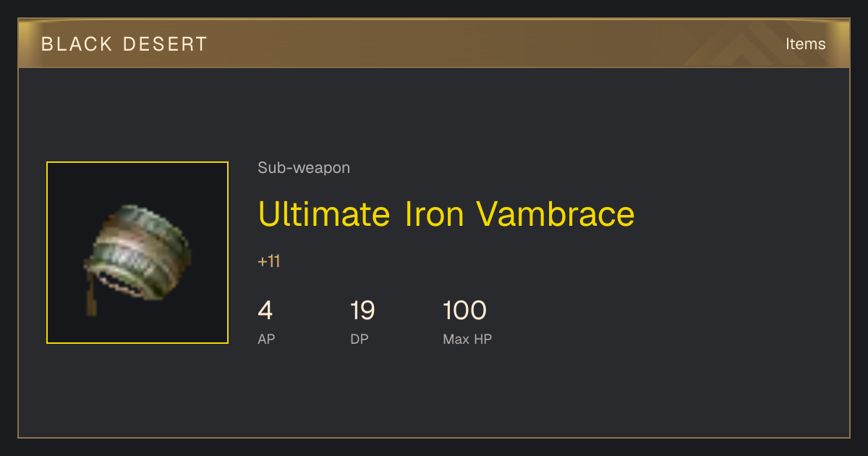
Task: Select the Sub-weapon category label
Action: pos(304,168)
